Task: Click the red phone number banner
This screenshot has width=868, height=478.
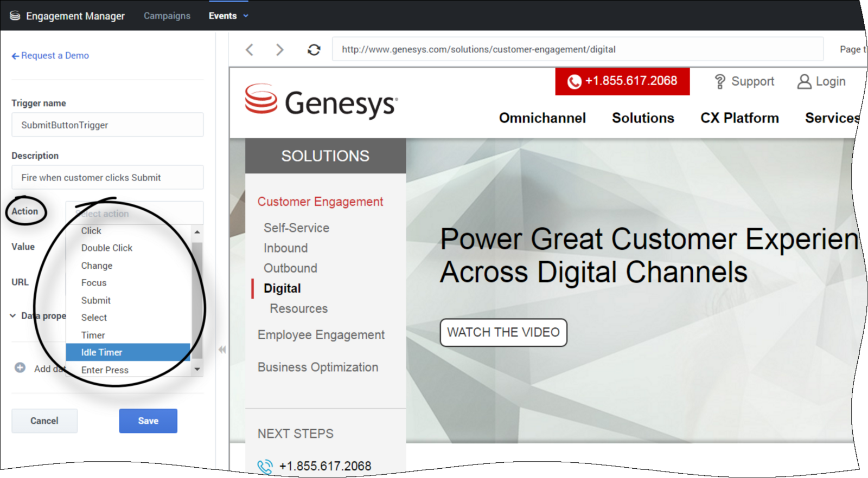Action: (x=622, y=81)
